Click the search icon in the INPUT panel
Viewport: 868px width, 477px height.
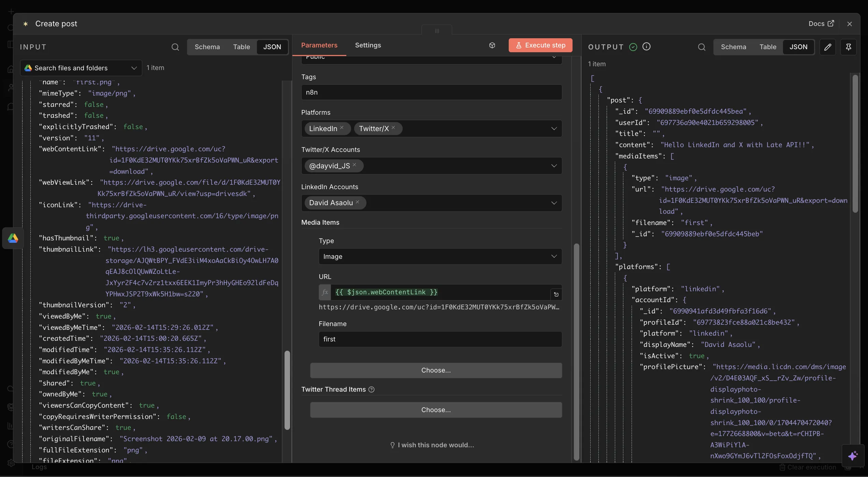coord(175,47)
